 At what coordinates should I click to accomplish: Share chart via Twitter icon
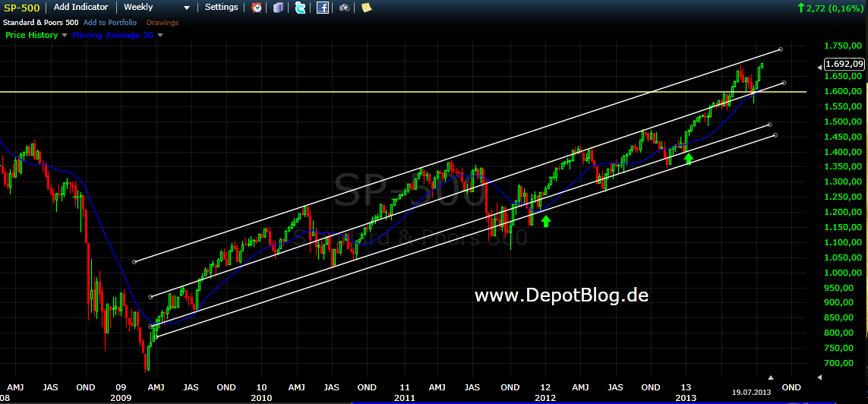[301, 8]
